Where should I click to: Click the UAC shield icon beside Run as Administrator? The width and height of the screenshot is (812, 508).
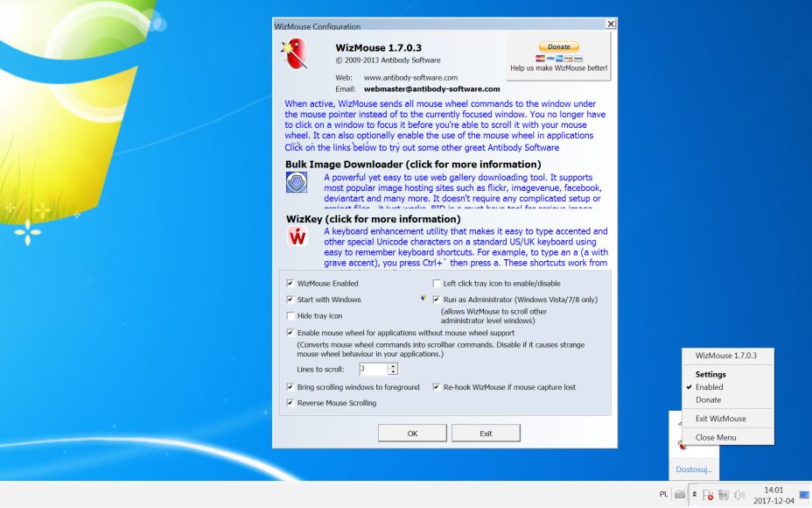423,299
